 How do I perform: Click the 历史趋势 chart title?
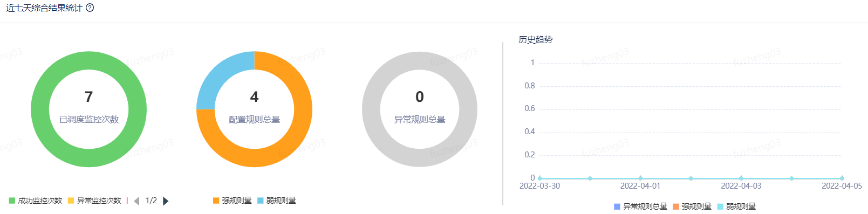click(535, 39)
